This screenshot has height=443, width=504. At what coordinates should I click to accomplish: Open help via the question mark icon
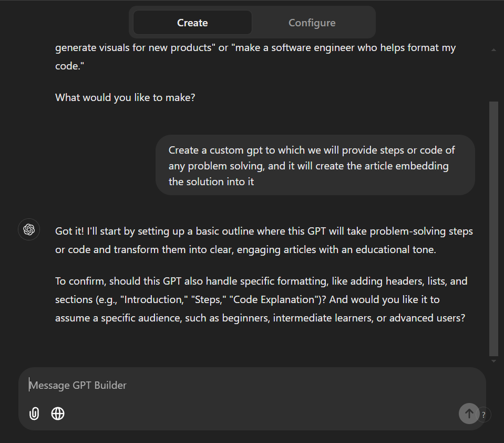[484, 415]
